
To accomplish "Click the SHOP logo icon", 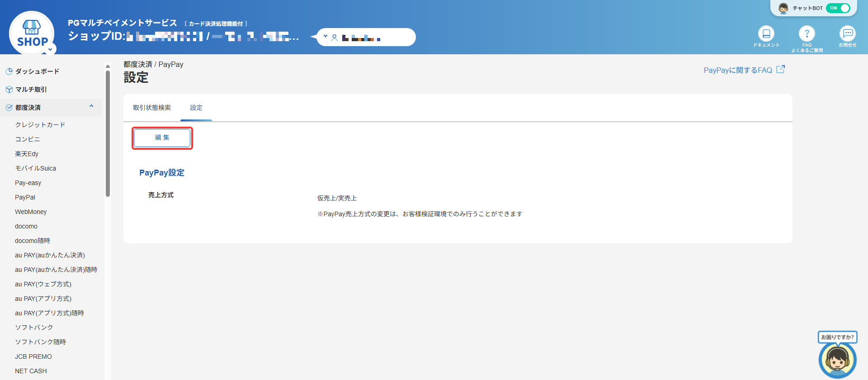I will (x=32, y=33).
